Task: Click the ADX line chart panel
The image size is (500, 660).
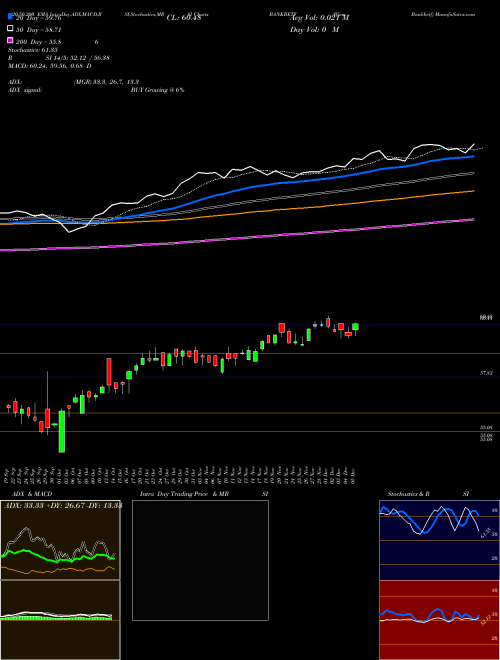Action: [x=60, y=540]
